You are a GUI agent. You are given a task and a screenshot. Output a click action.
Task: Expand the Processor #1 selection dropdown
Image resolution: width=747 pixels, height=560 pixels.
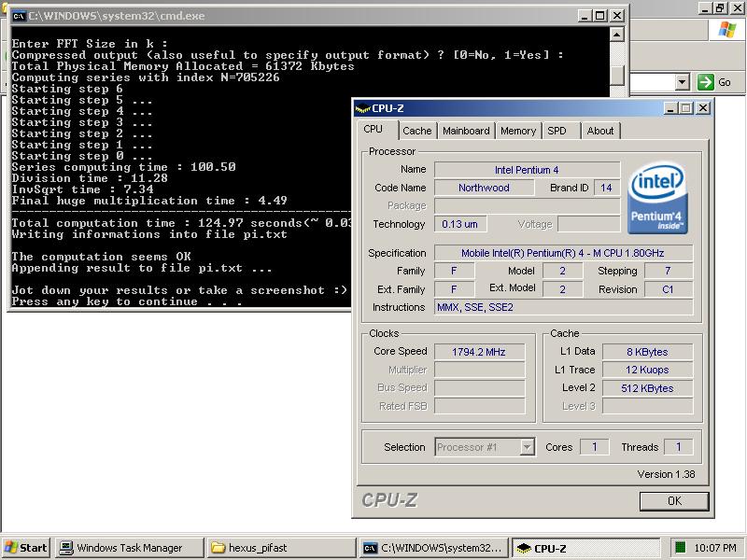pyautogui.click(x=527, y=447)
